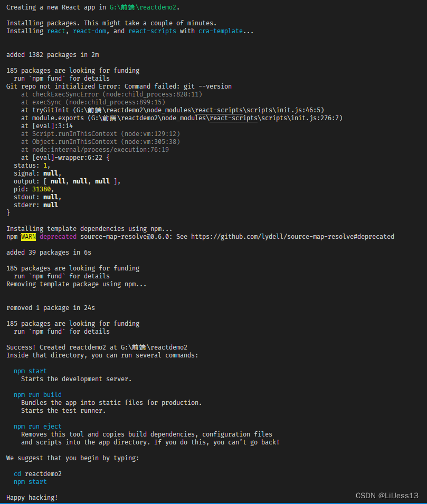This screenshot has width=427, height=504.
Task: Click the "npm run build" command text
Action: (37, 395)
